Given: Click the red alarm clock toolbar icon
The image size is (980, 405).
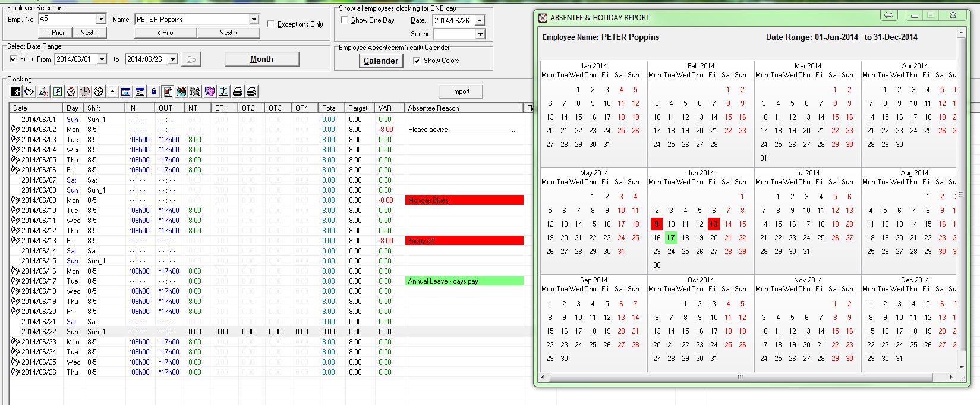Looking at the screenshot, I should pos(71,92).
